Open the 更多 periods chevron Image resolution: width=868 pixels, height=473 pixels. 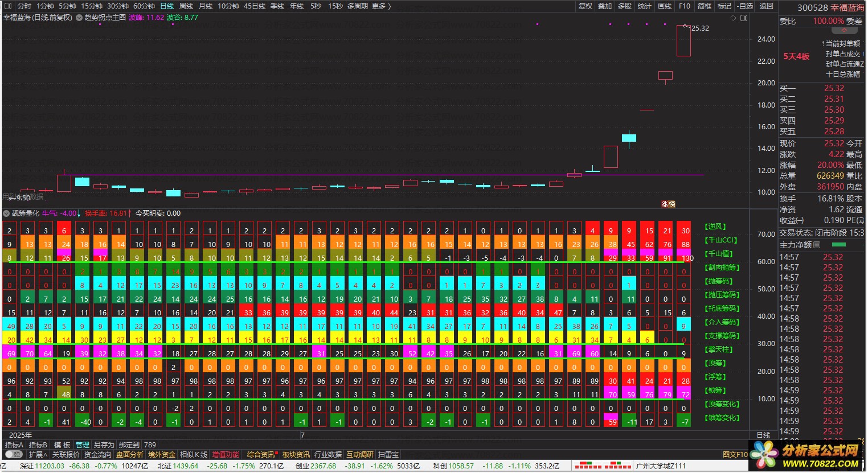(x=390, y=6)
